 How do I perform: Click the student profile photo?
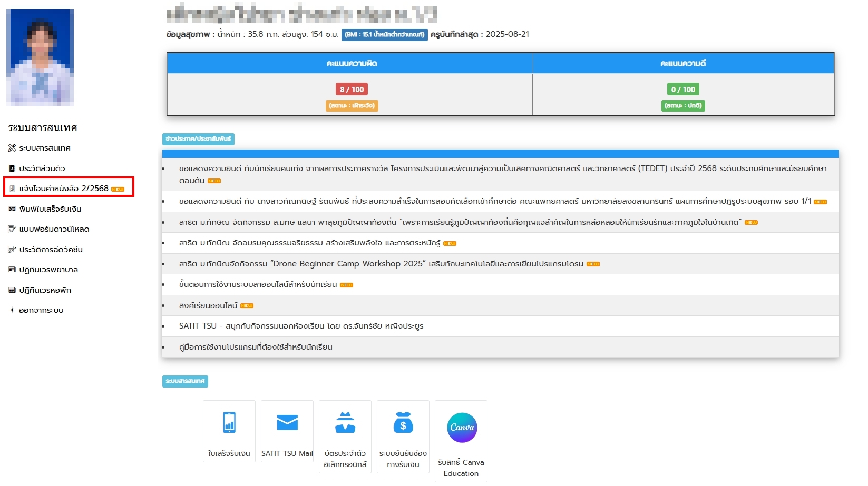40,57
